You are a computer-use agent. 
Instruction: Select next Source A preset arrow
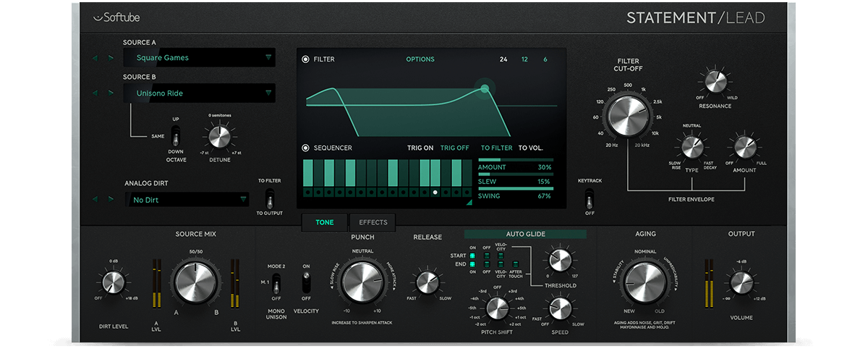(x=111, y=58)
